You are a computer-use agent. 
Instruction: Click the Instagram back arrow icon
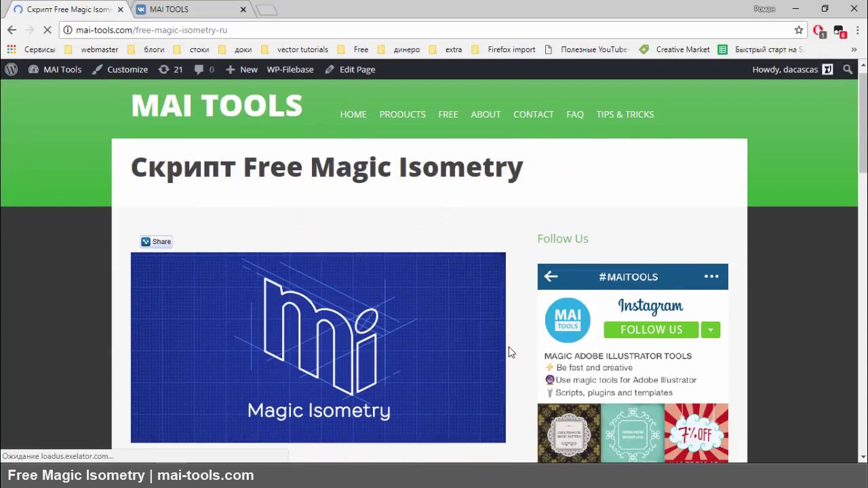click(x=551, y=277)
